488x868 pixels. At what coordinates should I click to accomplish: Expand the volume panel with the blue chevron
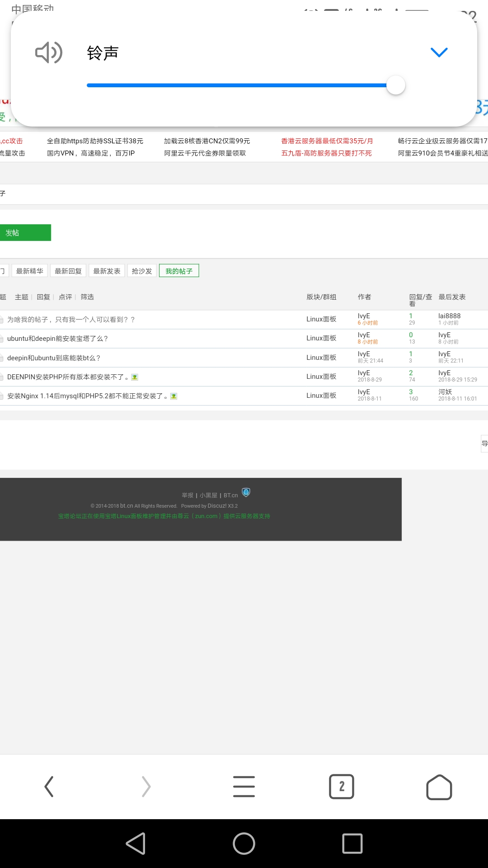click(439, 52)
